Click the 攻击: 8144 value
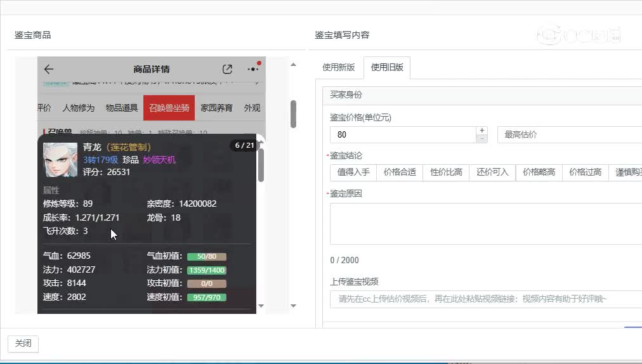This screenshot has height=364, width=642. (65, 283)
